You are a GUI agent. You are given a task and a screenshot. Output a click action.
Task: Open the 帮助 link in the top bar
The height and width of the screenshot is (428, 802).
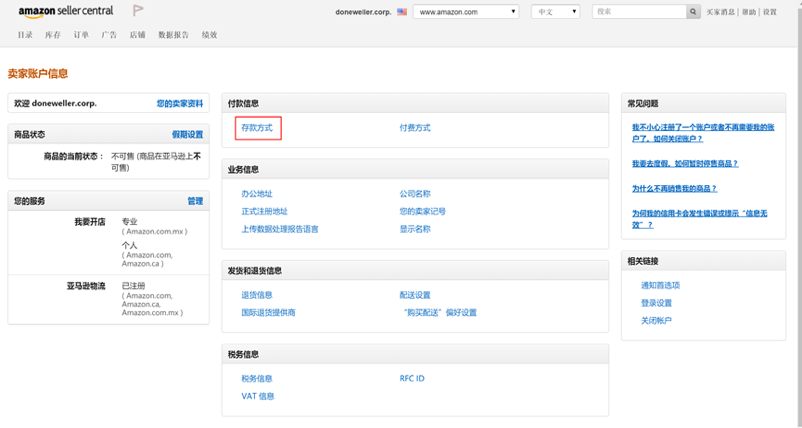pos(749,12)
